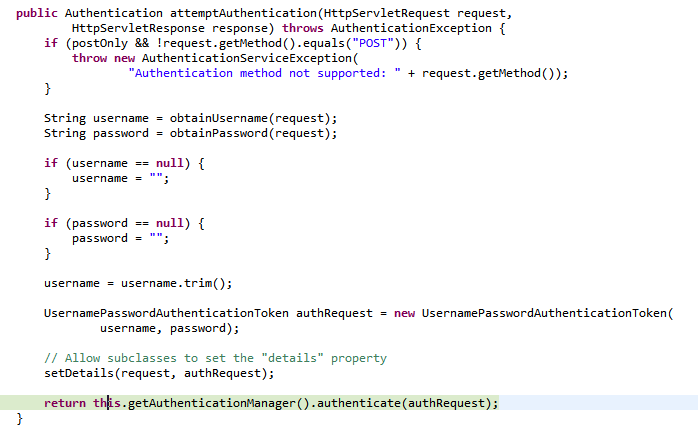
Task: Click 'null' in the password null check
Action: coord(170,223)
